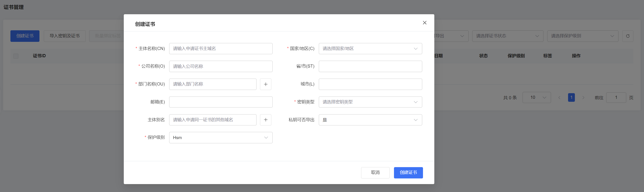Open the 私钥可否导出 dropdown
This screenshot has height=192, width=644.
[x=370, y=120]
